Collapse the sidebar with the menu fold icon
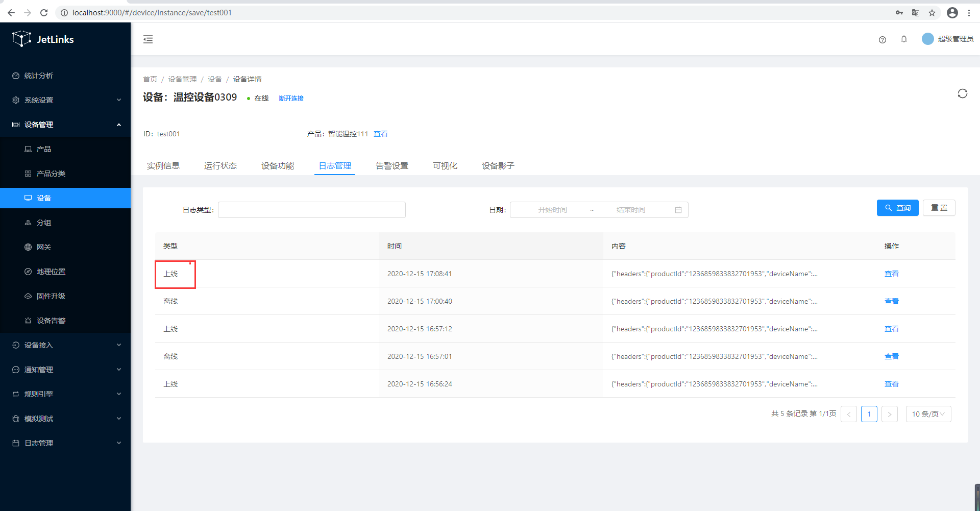Viewport: 980px width, 511px height. click(148, 39)
